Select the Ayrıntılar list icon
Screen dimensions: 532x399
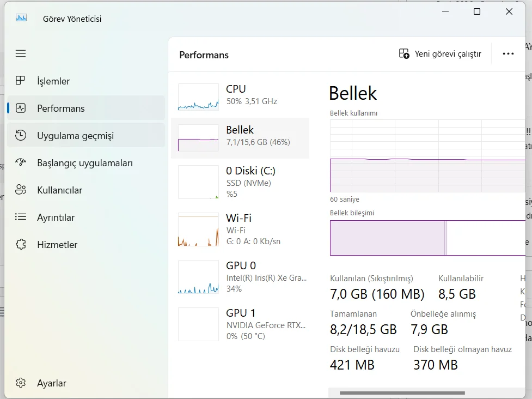pos(21,217)
